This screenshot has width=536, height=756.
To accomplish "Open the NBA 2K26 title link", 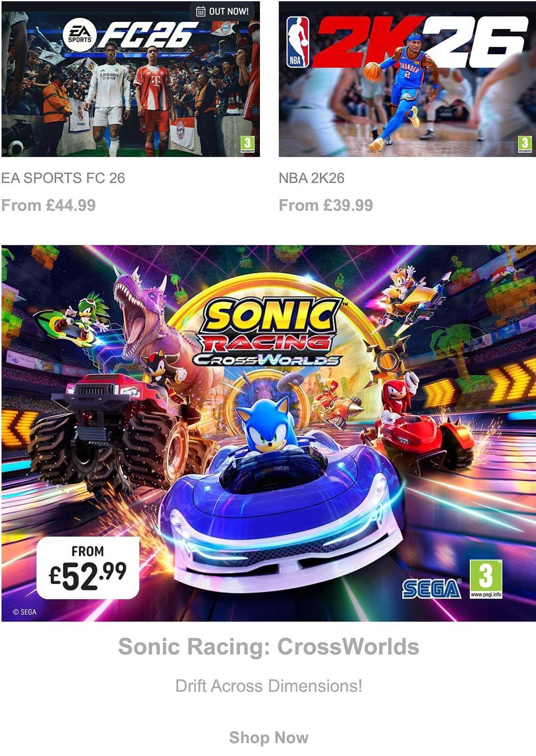I will [x=311, y=178].
